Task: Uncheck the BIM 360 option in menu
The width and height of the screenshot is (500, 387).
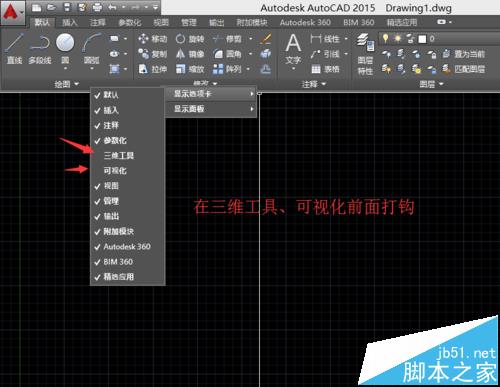Action: (x=128, y=262)
